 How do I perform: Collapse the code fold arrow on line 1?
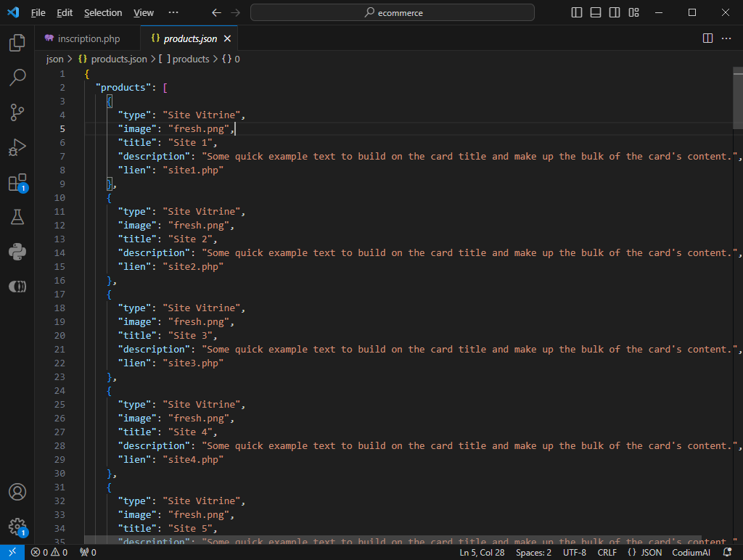point(75,73)
